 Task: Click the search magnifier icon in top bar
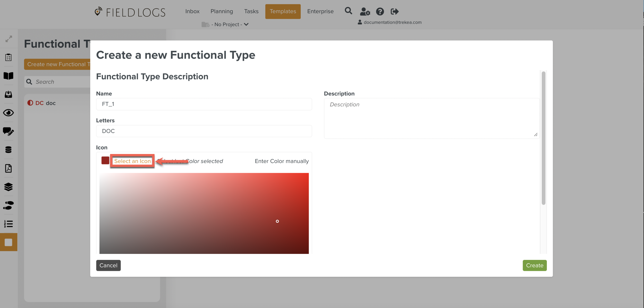click(x=348, y=11)
